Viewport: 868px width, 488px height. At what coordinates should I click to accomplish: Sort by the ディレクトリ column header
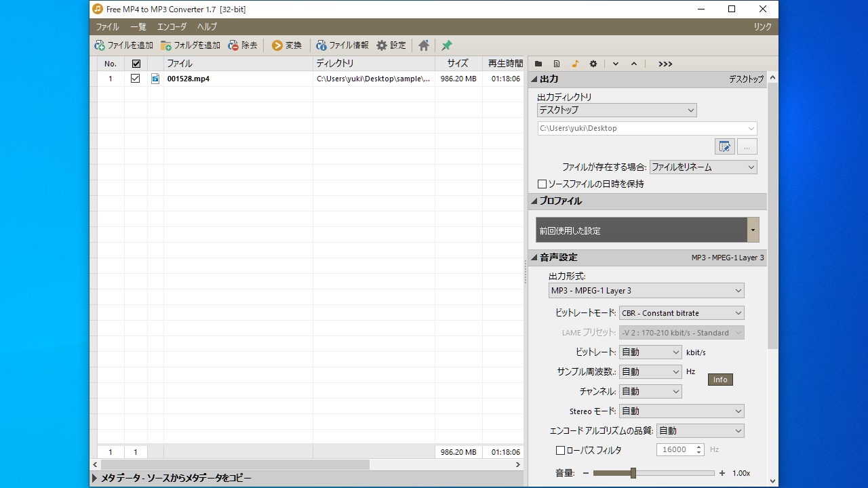pos(374,64)
